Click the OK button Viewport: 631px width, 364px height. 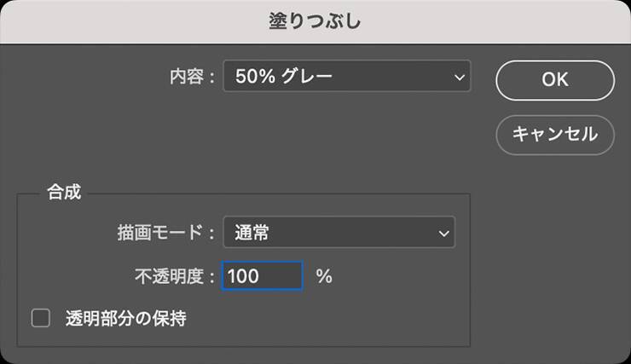click(554, 79)
